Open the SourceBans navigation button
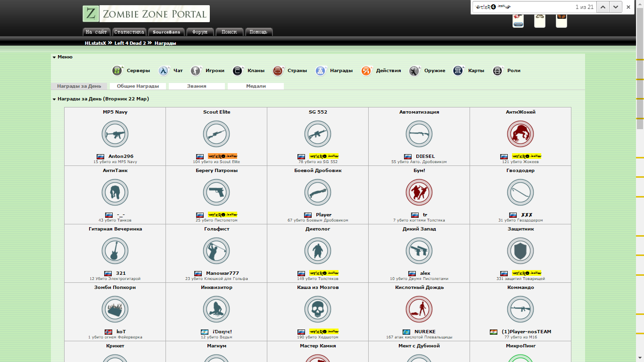 [x=166, y=32]
